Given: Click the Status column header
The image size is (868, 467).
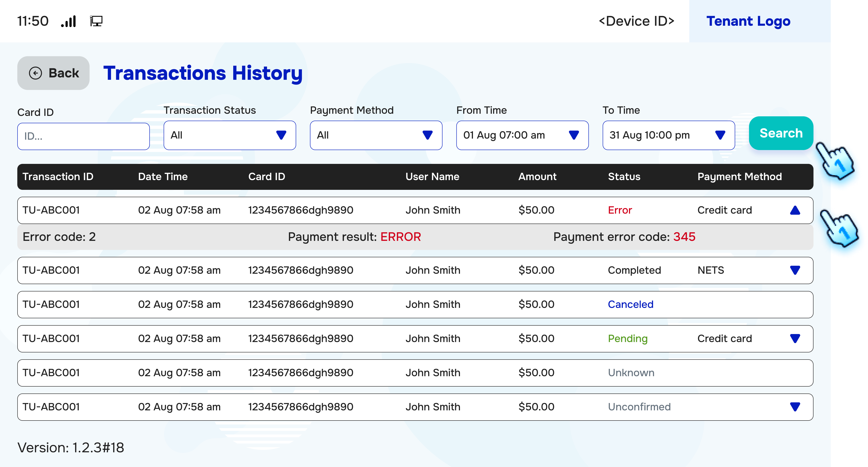Looking at the screenshot, I should [x=624, y=176].
